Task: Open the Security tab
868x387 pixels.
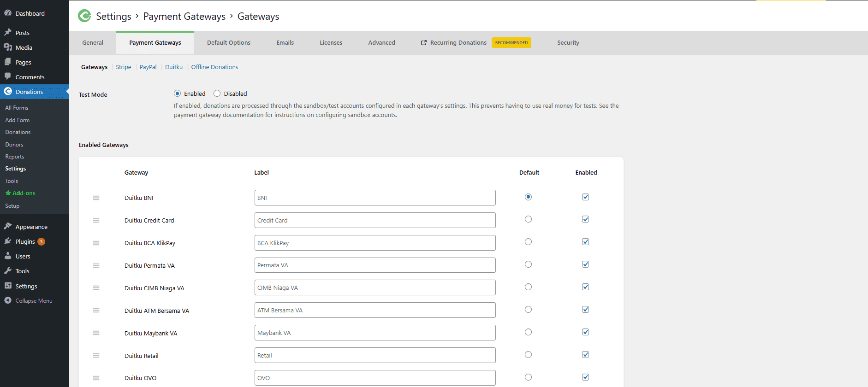Action: pos(568,43)
